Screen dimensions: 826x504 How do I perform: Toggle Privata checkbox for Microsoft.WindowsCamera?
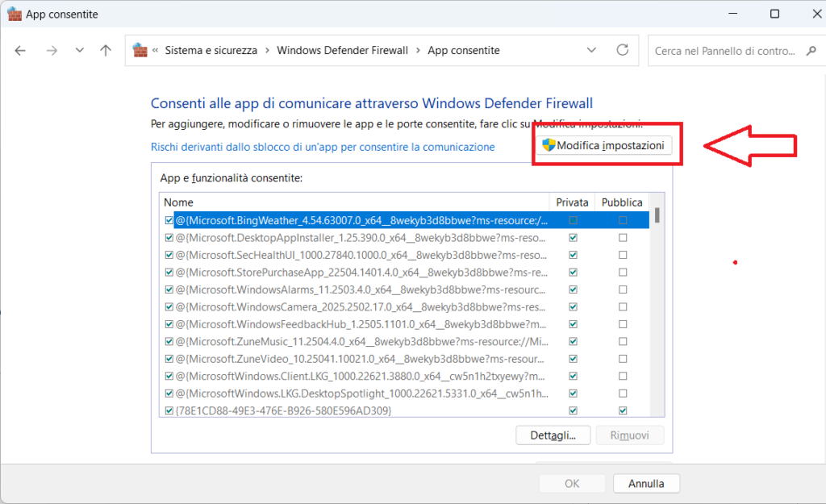[573, 306]
